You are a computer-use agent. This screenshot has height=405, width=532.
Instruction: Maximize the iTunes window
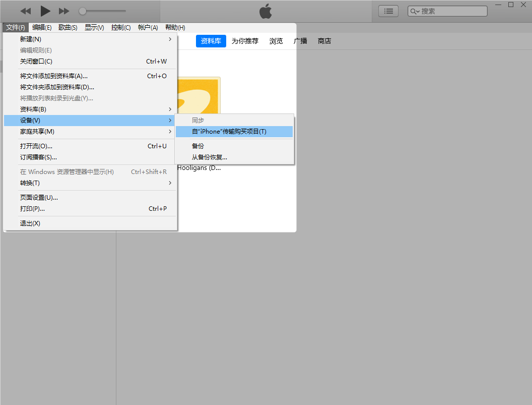[x=511, y=5]
